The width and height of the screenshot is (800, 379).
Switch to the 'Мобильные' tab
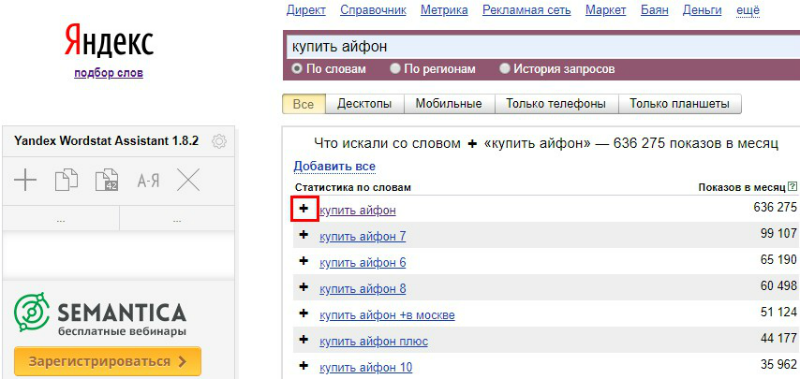(449, 104)
